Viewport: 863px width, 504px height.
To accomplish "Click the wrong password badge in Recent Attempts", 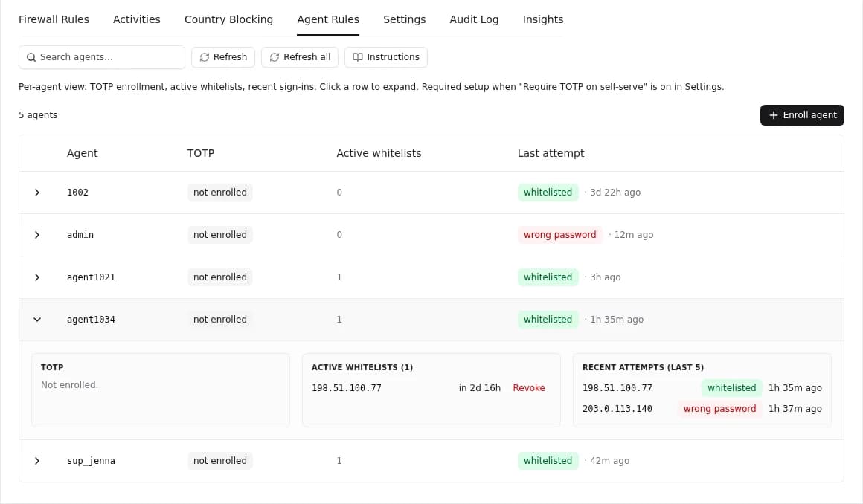I will 719,409.
